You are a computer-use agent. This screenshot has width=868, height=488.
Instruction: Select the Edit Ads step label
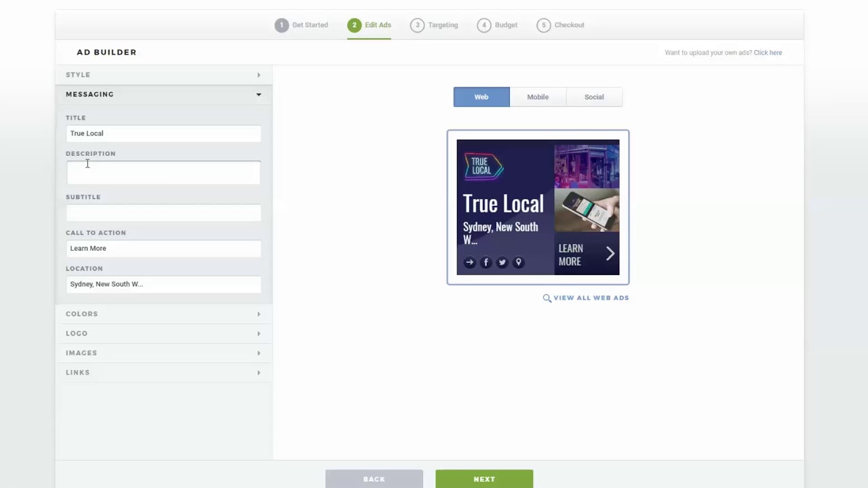tap(378, 25)
